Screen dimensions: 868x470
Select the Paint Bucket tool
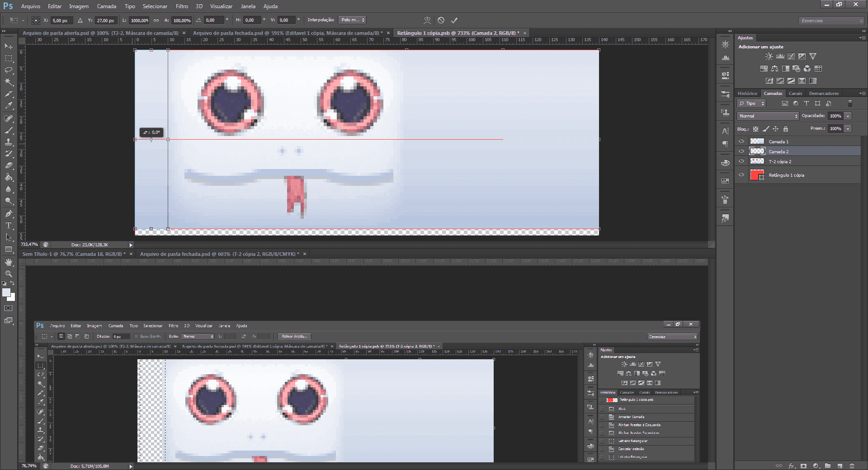9,177
